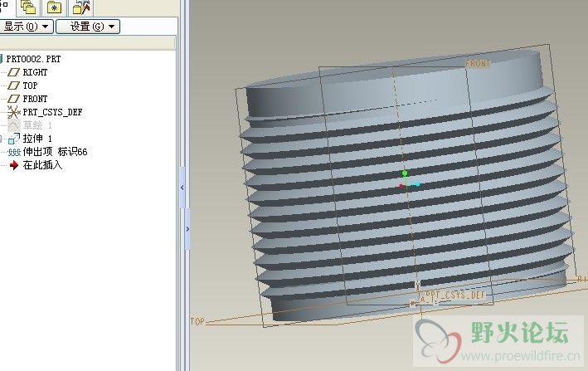Click the 在此插入 insert-here marker
Viewport: 588px width, 371px height.
[42, 165]
